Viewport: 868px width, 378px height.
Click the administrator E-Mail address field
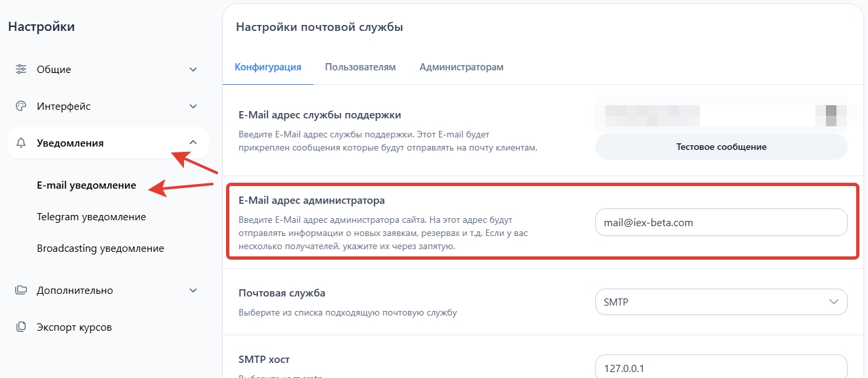pyautogui.click(x=721, y=222)
